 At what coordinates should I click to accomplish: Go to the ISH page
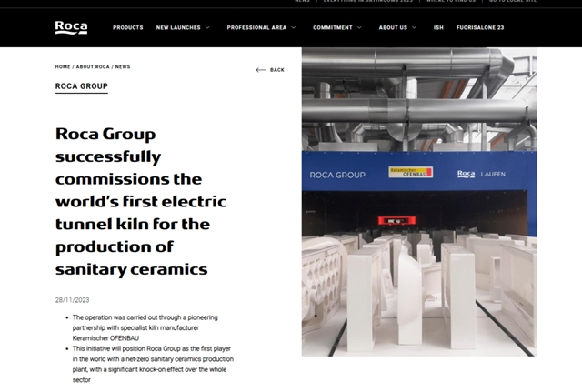point(438,28)
